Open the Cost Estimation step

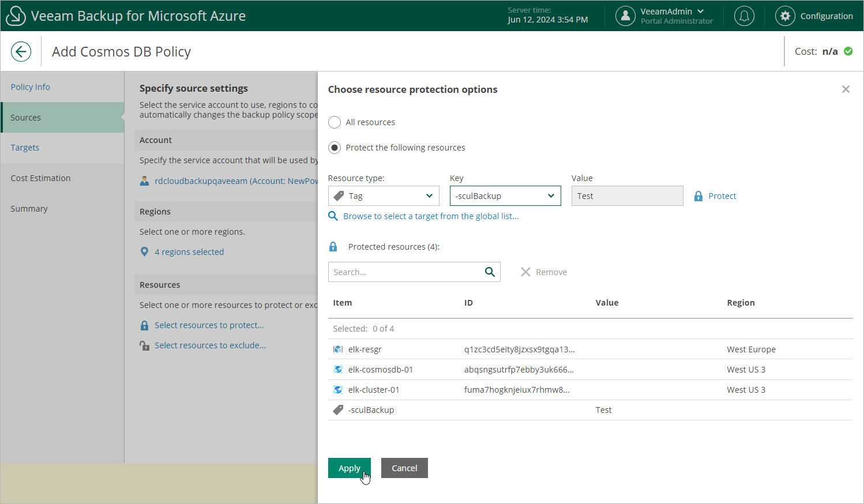tap(40, 178)
